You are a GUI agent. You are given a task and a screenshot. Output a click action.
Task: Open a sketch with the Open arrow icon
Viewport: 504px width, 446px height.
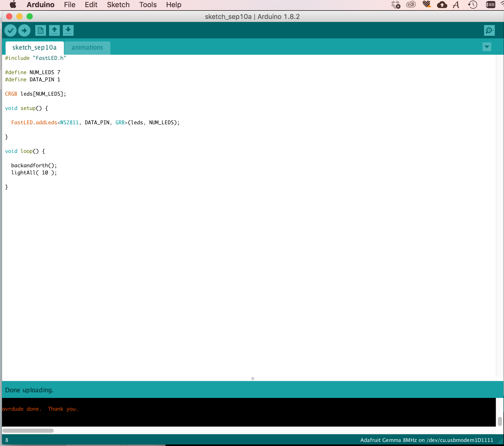pos(54,31)
